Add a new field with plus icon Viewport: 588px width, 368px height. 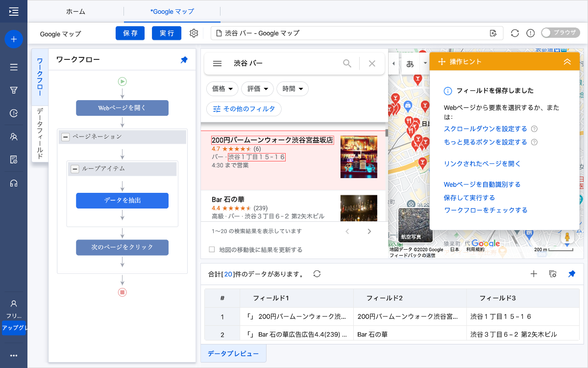coord(534,274)
